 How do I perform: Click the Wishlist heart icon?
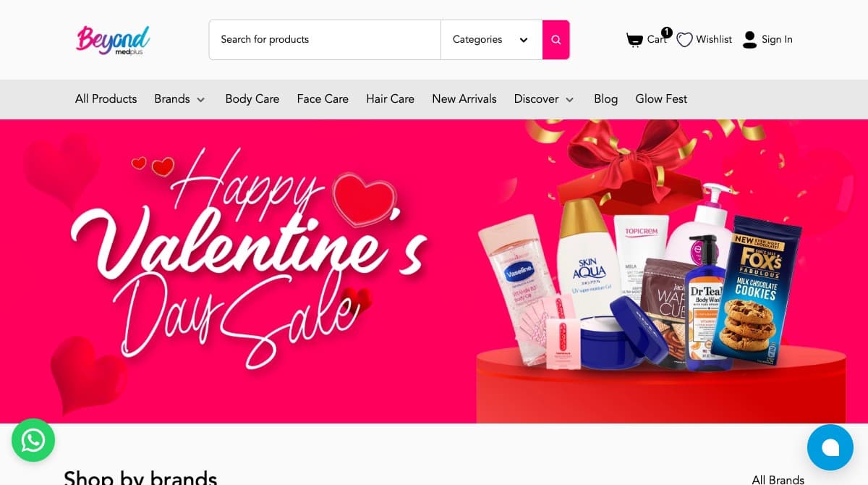[684, 40]
